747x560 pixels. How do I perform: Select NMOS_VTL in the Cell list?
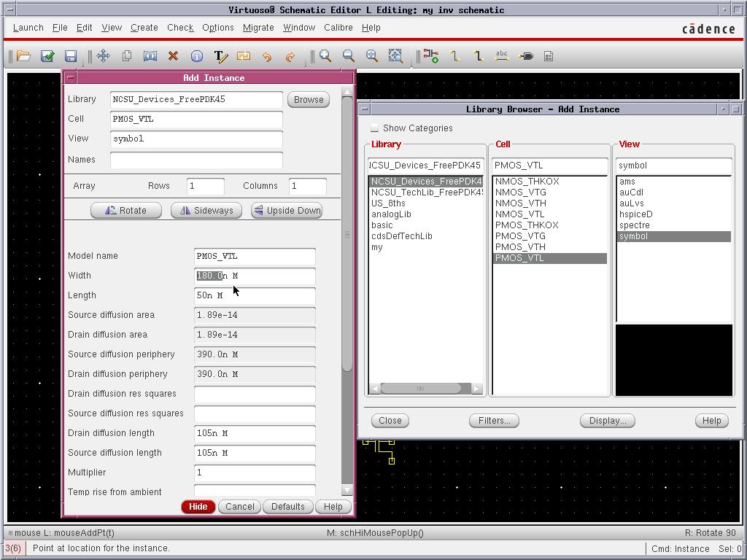[519, 214]
